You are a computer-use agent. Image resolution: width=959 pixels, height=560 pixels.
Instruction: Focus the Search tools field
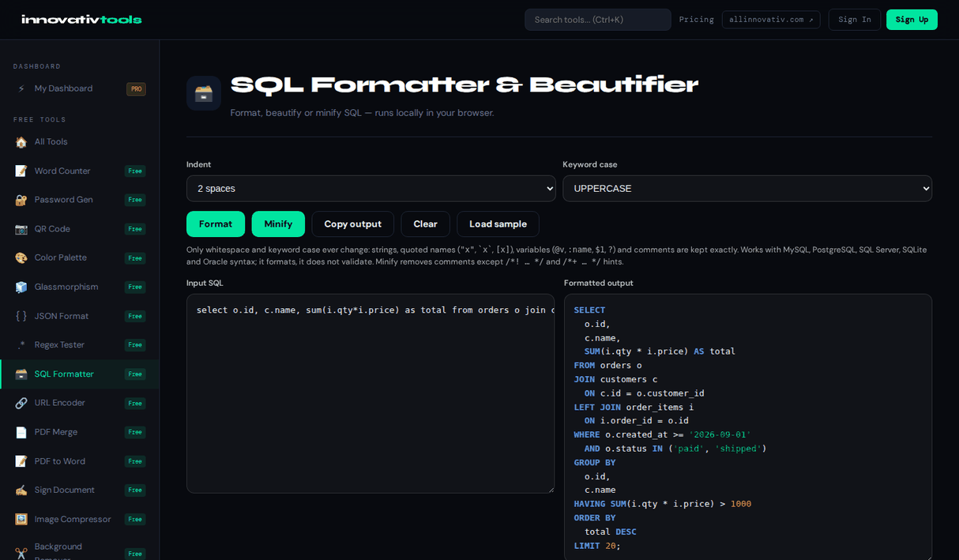(x=598, y=20)
